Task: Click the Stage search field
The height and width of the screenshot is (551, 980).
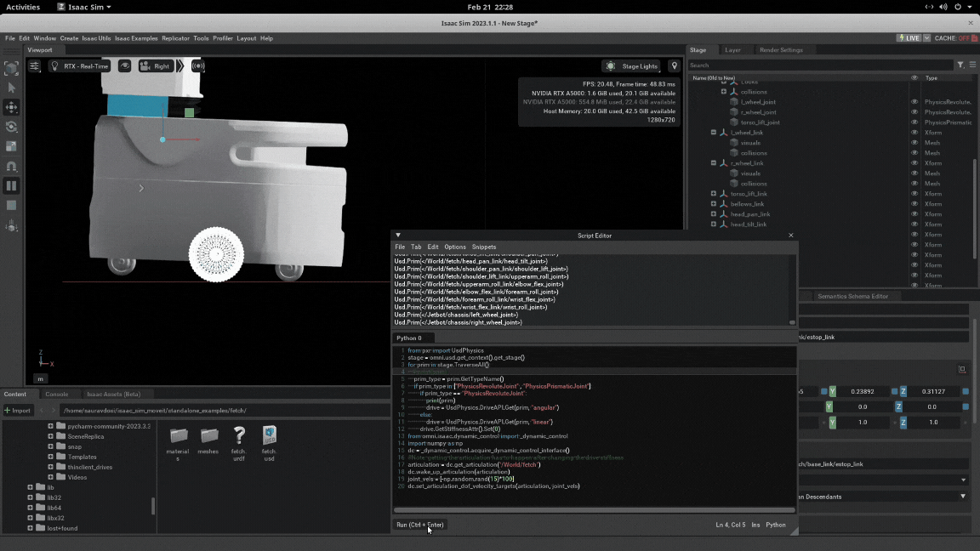Action: [821, 65]
